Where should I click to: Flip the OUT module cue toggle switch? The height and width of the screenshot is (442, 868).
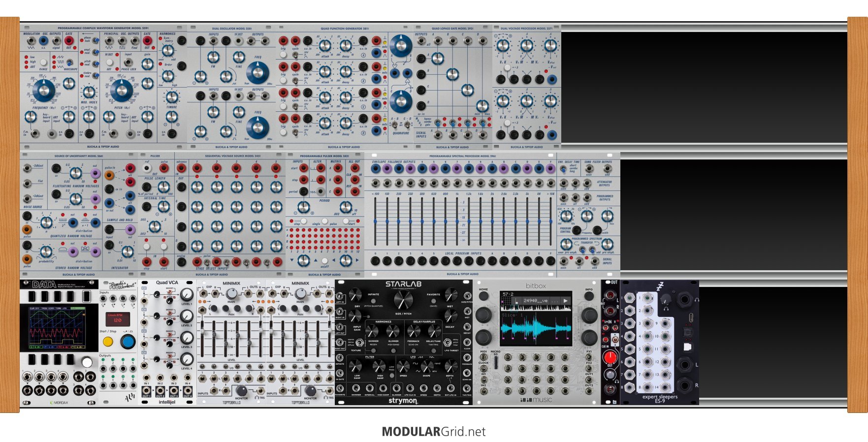[x=614, y=339]
